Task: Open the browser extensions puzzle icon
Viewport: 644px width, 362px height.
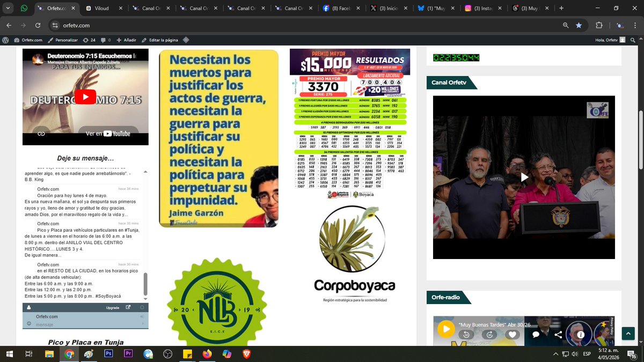Action: (599, 25)
